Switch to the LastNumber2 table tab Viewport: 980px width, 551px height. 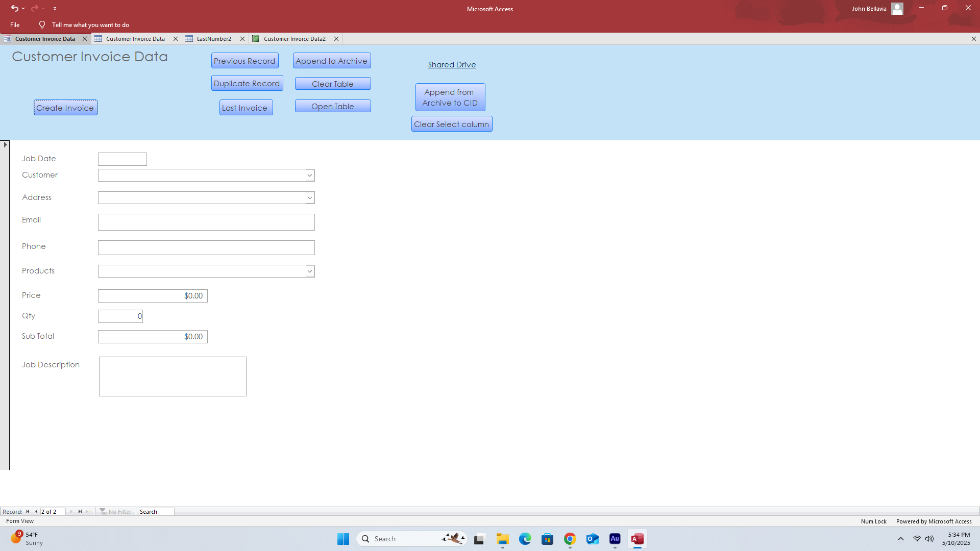point(213,39)
